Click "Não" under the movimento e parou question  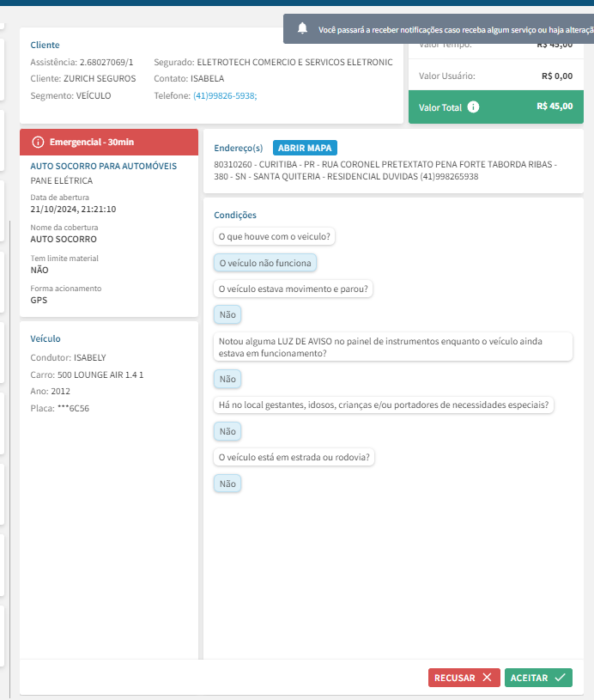[x=227, y=315]
